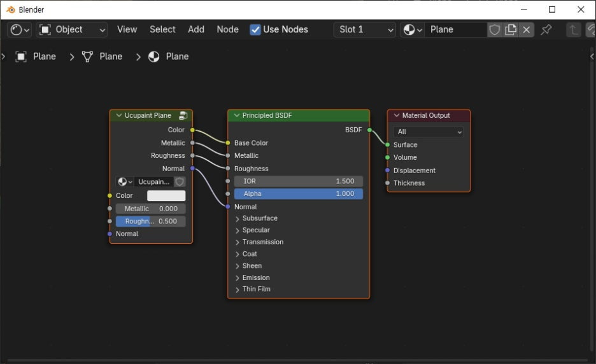Adjust the Roughness 0.500 slider
This screenshot has width=596, height=364.
150,221
